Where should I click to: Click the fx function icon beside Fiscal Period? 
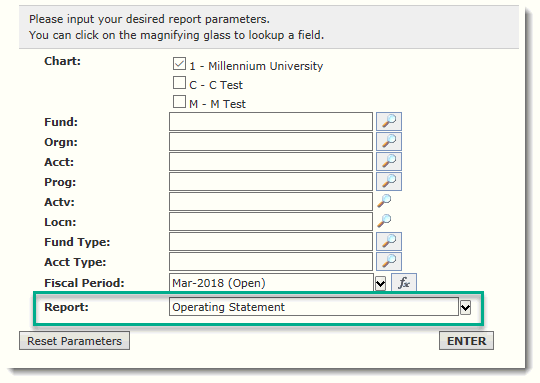(404, 283)
